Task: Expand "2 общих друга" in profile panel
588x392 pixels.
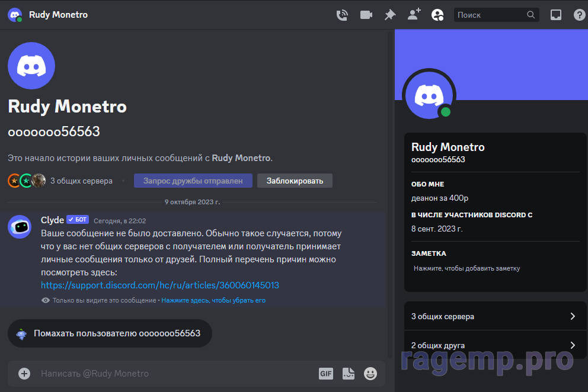Action: point(495,345)
